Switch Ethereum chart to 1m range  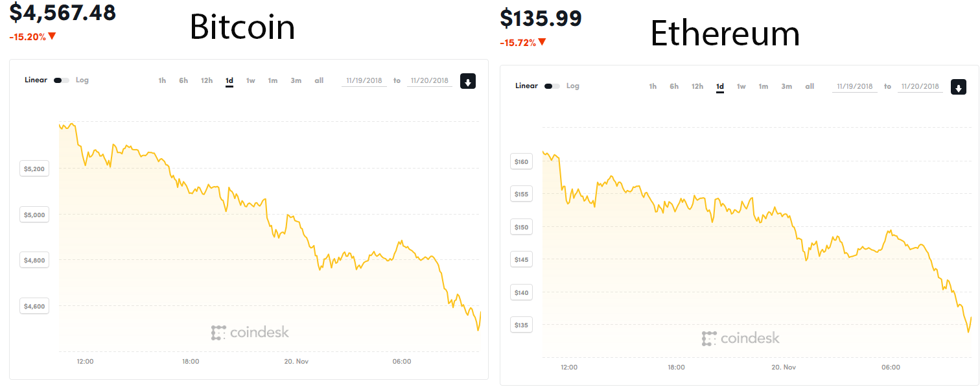[764, 86]
